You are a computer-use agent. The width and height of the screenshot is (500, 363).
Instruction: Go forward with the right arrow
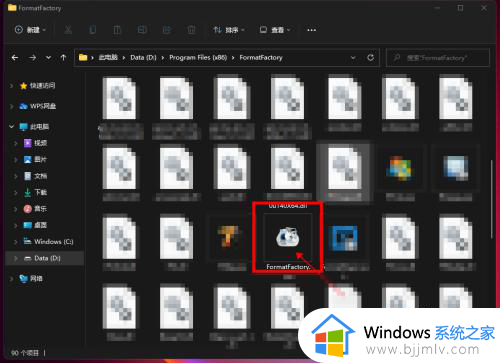click(x=32, y=58)
